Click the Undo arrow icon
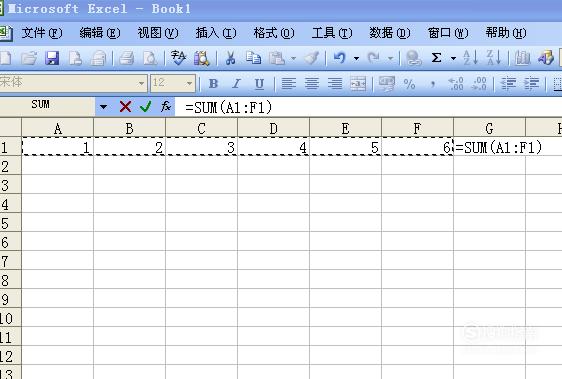 coord(339,58)
